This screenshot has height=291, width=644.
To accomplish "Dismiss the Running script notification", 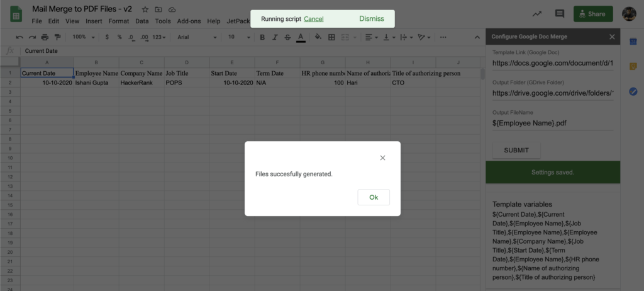I will click(x=372, y=18).
